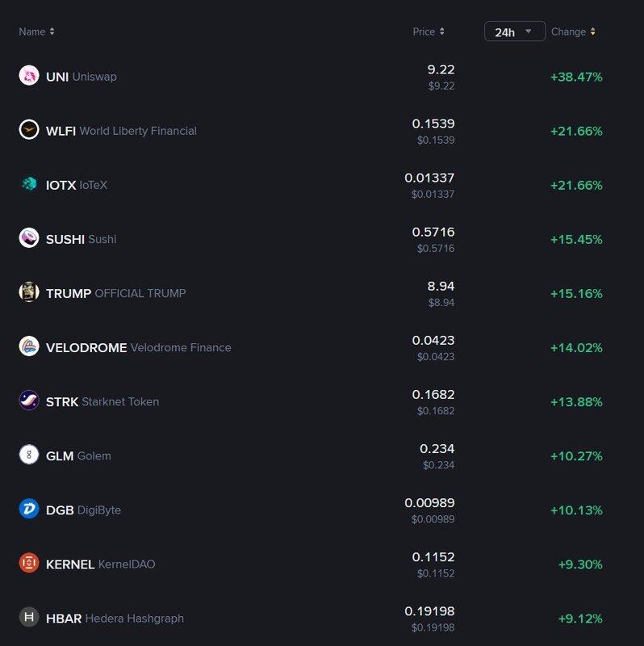Click the Uniswap UNI coin icon

29,76
